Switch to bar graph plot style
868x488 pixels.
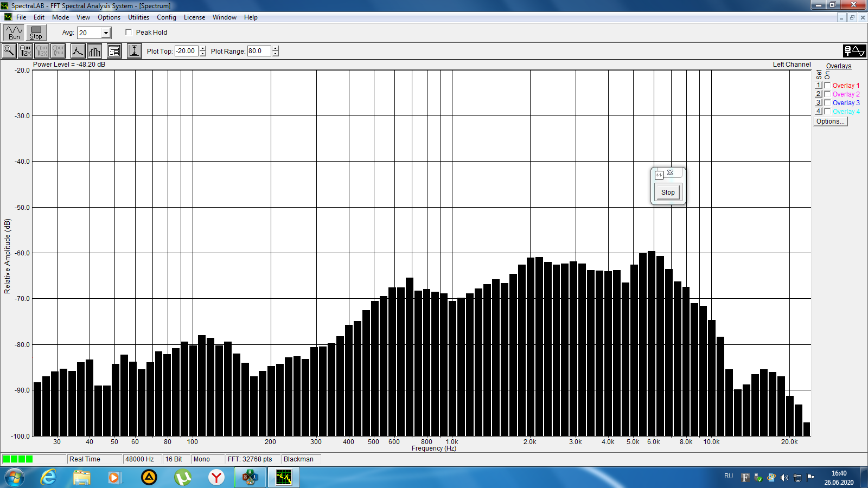94,51
